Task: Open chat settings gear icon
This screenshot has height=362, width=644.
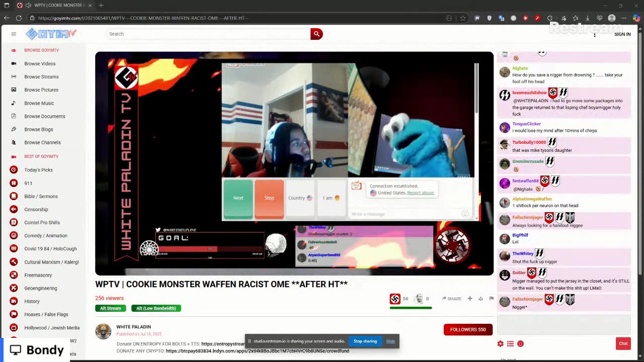Action: click(x=500, y=343)
